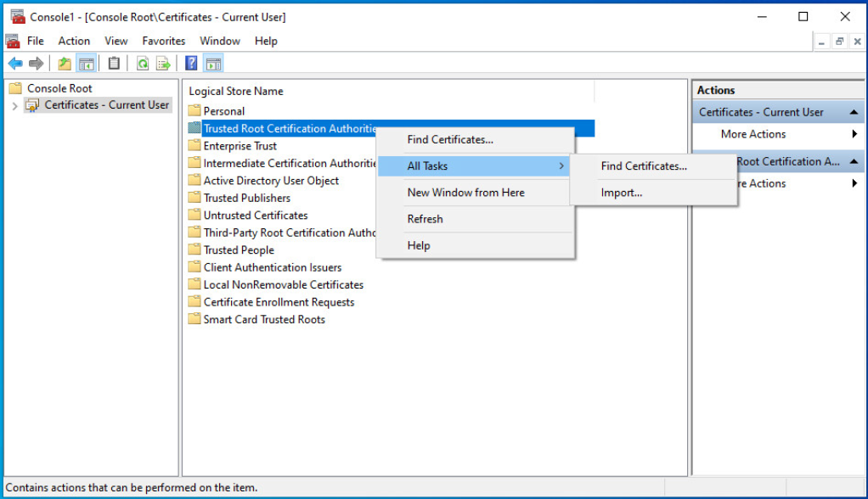Expand More Actions under Certificates - Current User

[x=753, y=134]
